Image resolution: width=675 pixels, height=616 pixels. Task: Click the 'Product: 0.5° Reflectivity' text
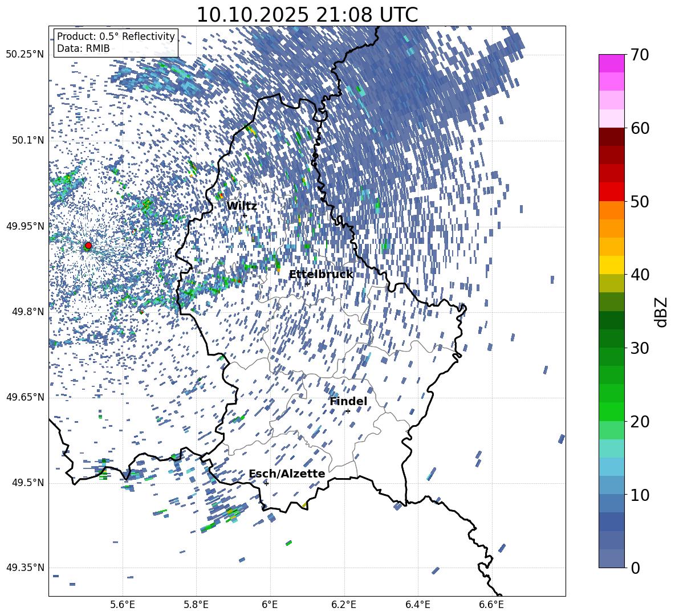point(116,36)
